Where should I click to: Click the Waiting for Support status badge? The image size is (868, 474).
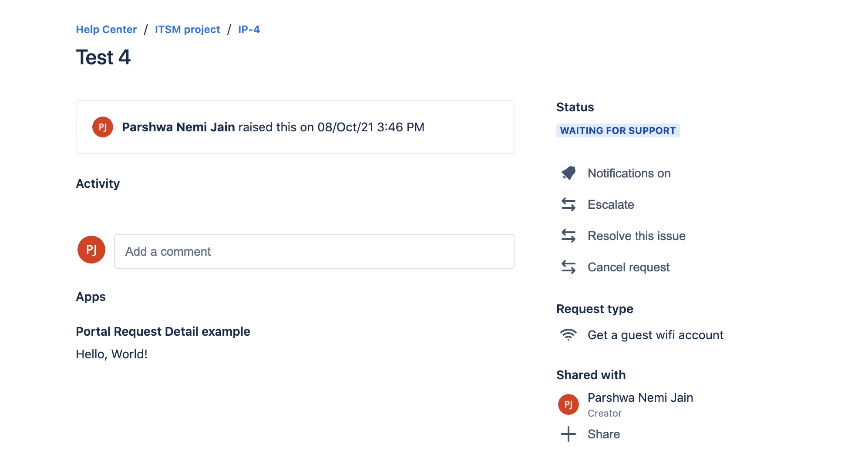click(618, 130)
